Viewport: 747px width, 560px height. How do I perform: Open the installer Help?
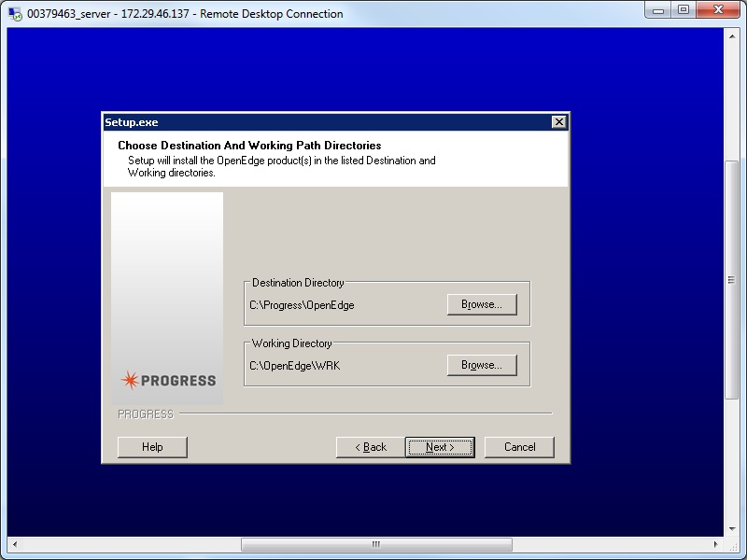click(152, 447)
